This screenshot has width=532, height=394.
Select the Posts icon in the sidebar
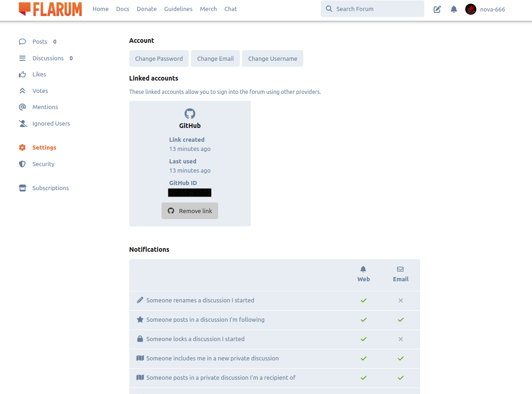22,41
